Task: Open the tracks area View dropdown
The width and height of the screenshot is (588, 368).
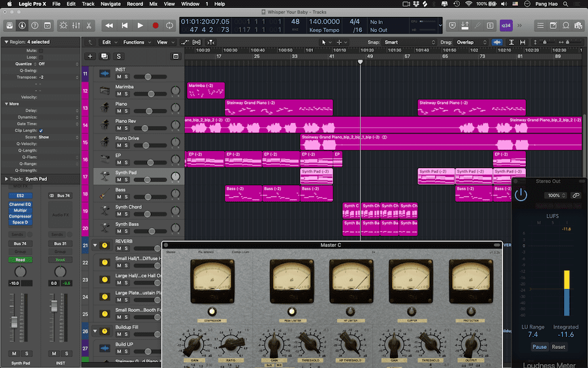Action: click(x=165, y=42)
